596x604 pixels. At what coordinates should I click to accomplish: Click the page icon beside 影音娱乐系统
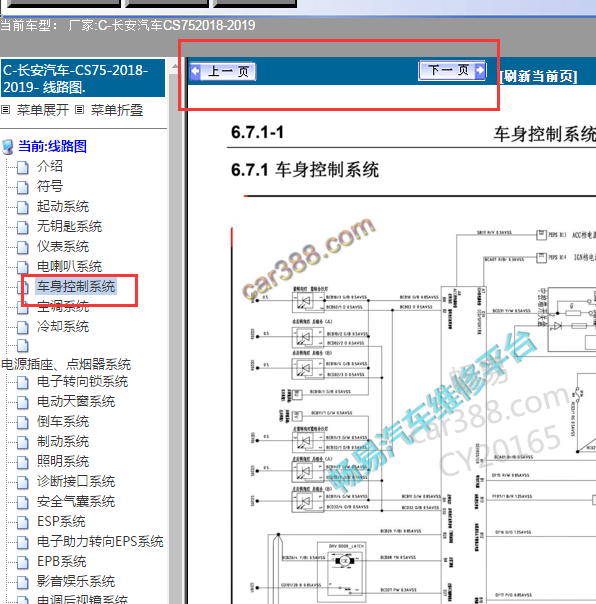point(23,583)
